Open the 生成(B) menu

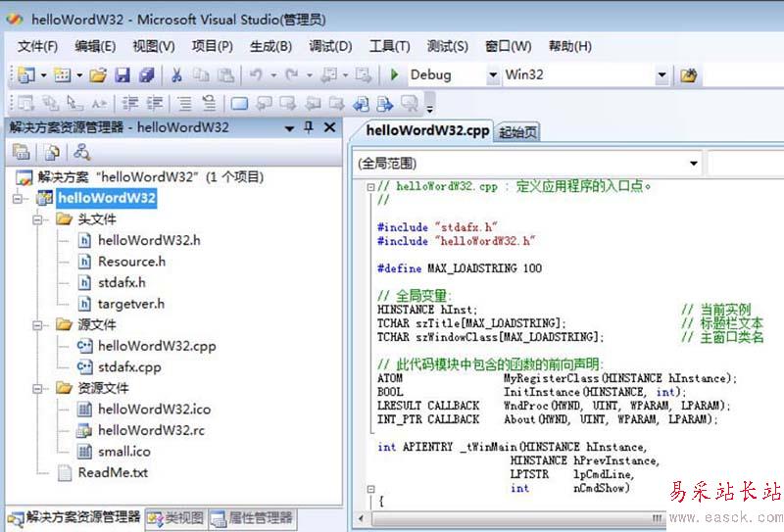[270, 46]
